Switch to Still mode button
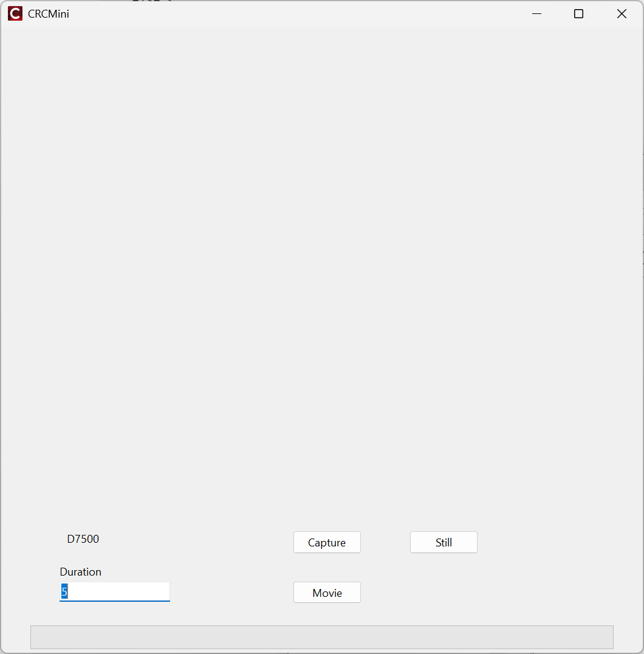 444,542
